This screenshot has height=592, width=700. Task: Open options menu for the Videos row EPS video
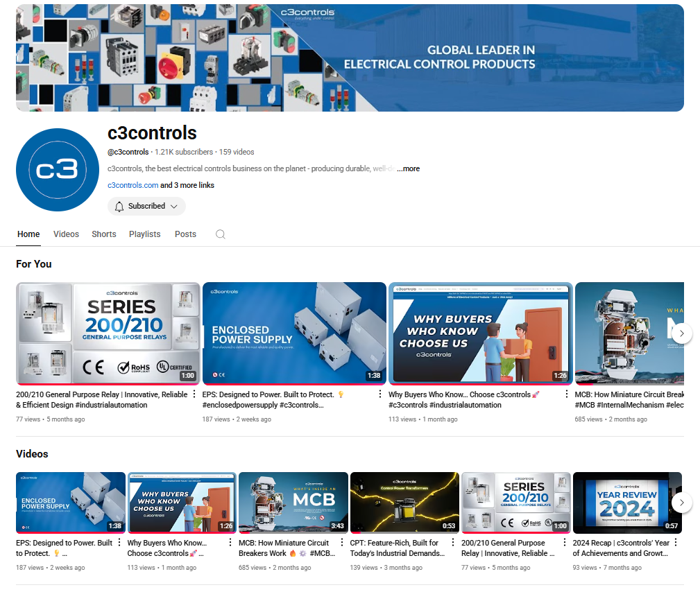pyautogui.click(x=119, y=543)
